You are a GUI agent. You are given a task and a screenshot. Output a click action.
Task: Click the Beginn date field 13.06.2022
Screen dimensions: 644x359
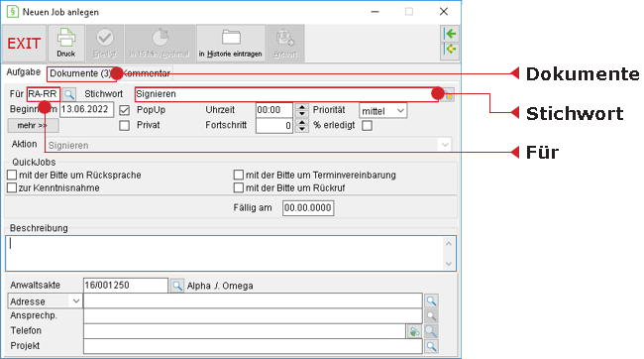pyautogui.click(x=86, y=110)
